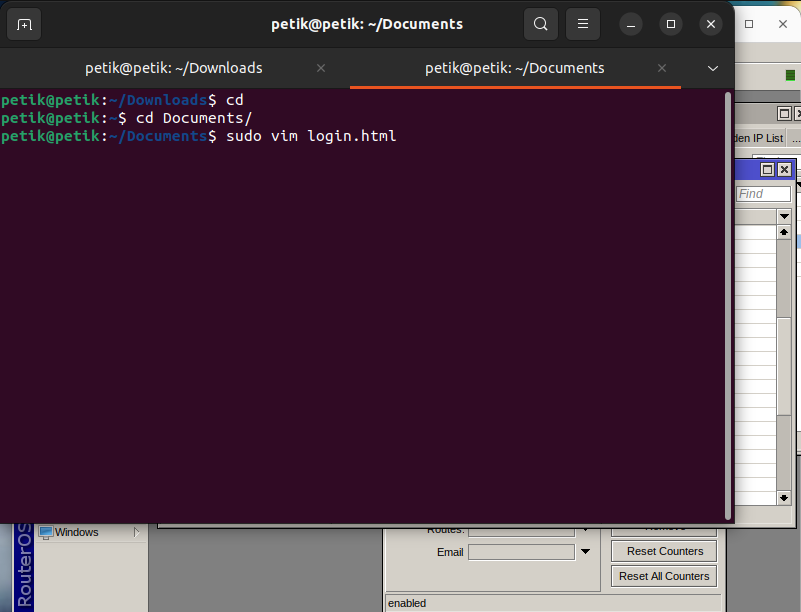Viewport: 801px width, 612px height.
Task: Open the terminal hamburger menu
Action: 582,24
